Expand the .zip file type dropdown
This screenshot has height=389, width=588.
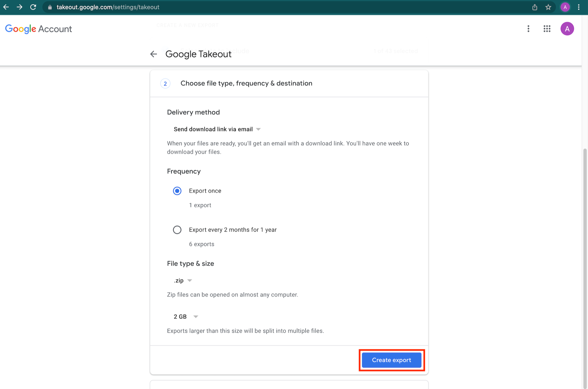click(x=183, y=281)
